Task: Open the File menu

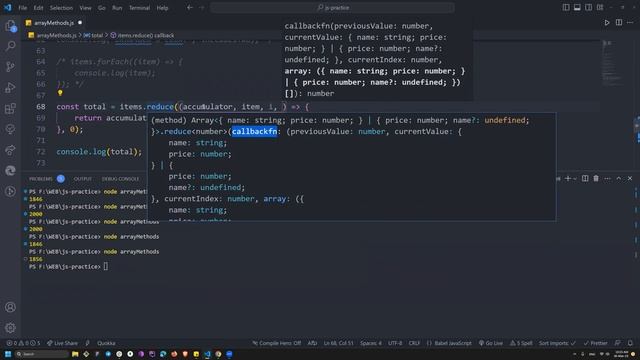Action: click(23, 8)
